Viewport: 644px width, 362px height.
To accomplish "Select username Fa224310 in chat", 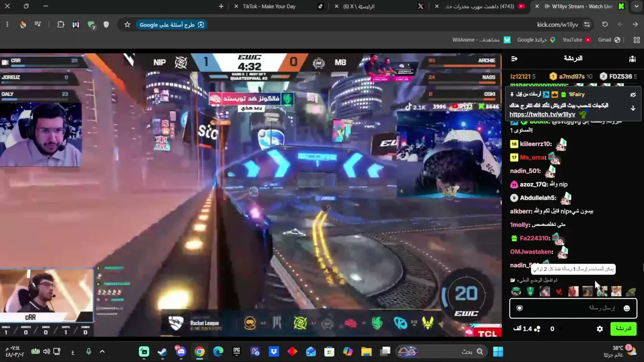I will click(x=535, y=238).
